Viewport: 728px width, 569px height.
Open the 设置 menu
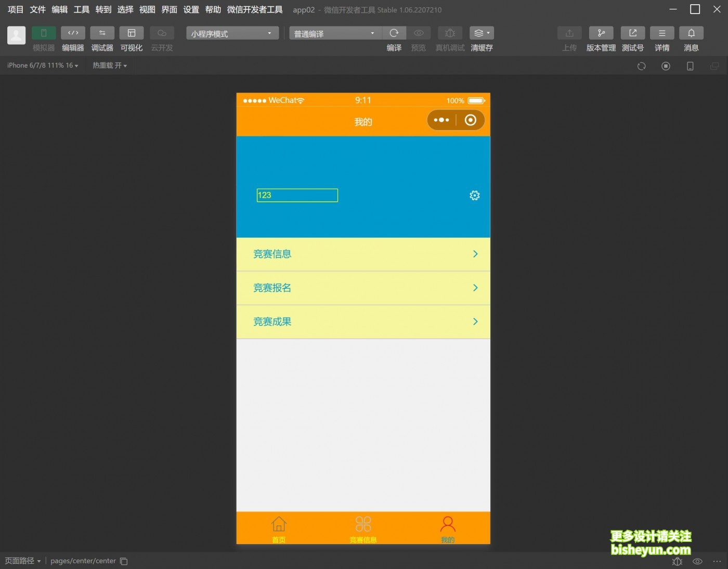pos(191,9)
